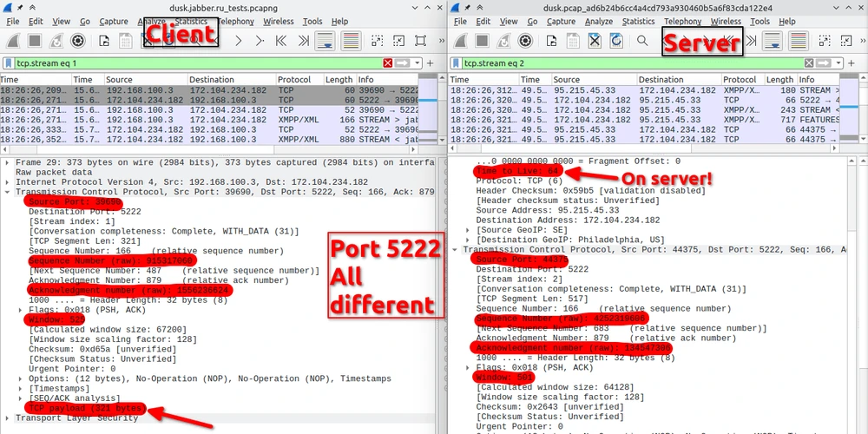Click go to first packet icon in client window
The height and width of the screenshot is (434, 868).
tap(281, 41)
